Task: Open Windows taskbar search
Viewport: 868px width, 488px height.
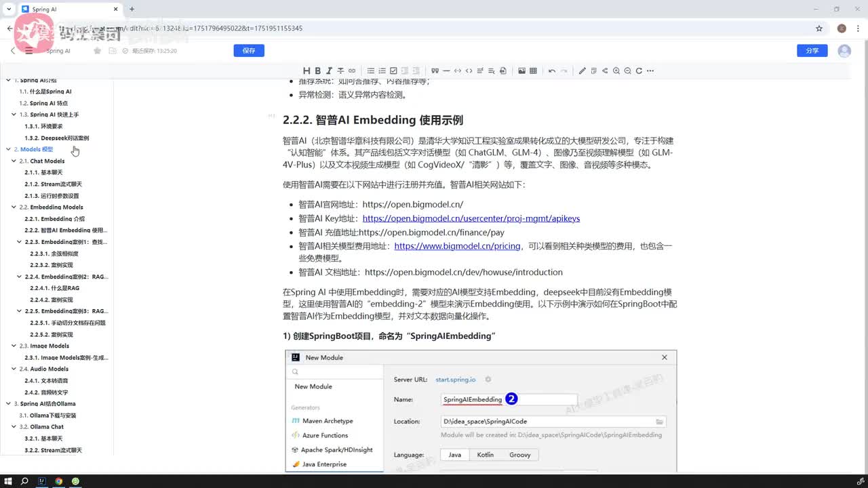Action: [24, 481]
